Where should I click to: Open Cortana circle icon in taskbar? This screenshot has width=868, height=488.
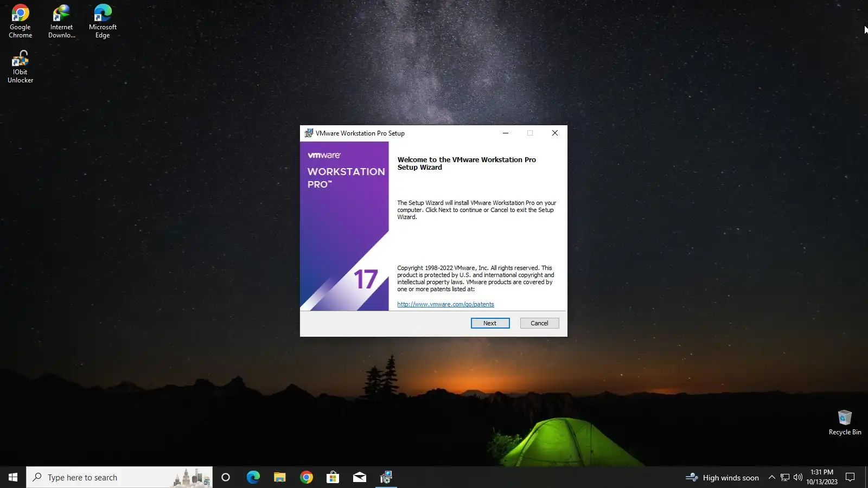pyautogui.click(x=226, y=477)
